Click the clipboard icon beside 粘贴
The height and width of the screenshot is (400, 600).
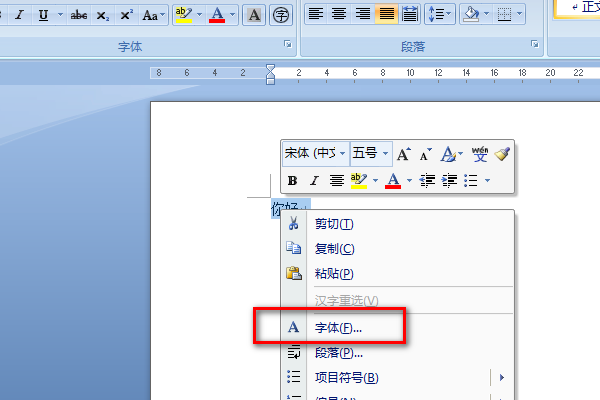coord(293,273)
